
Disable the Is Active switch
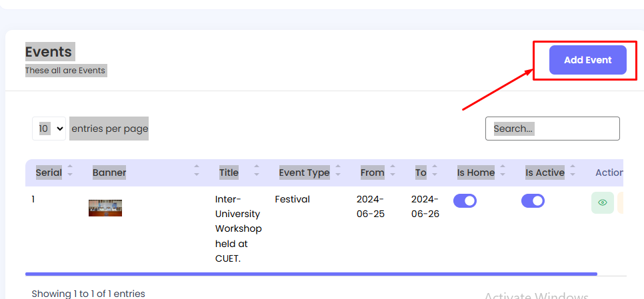[533, 200]
